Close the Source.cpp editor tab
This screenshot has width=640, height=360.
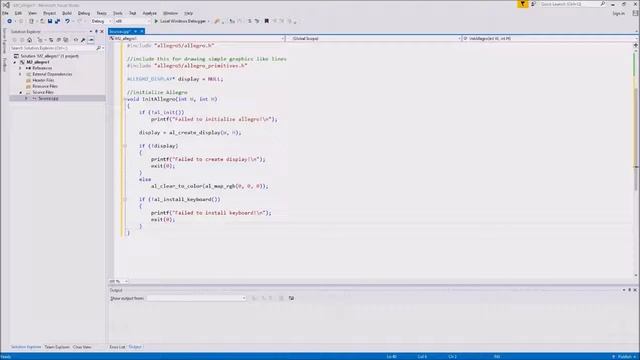pyautogui.click(x=142, y=31)
